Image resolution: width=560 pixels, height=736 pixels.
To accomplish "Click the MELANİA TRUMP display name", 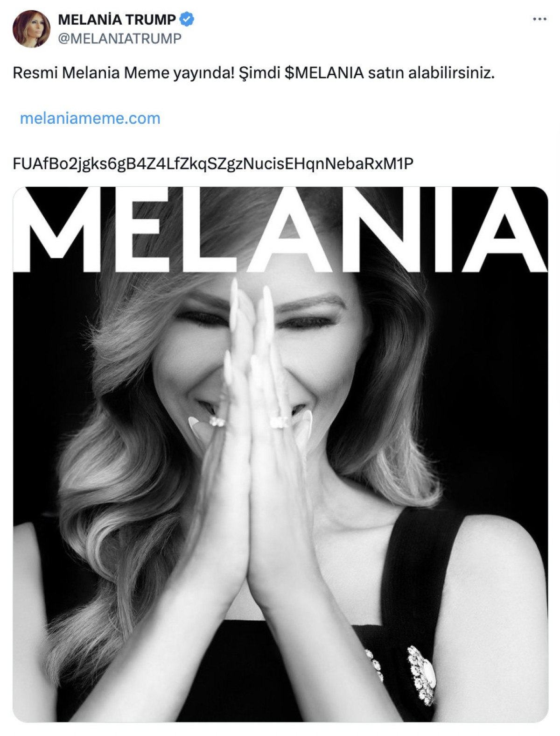I will (117, 20).
